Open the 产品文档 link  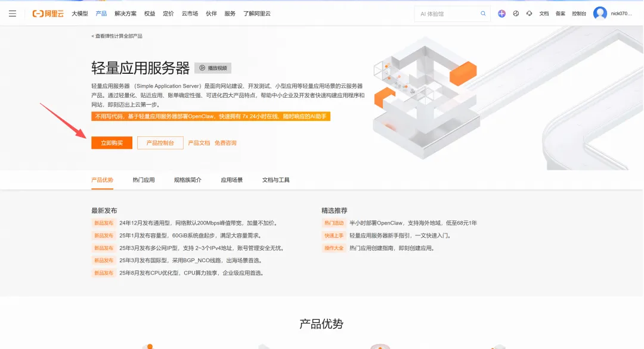(x=199, y=143)
